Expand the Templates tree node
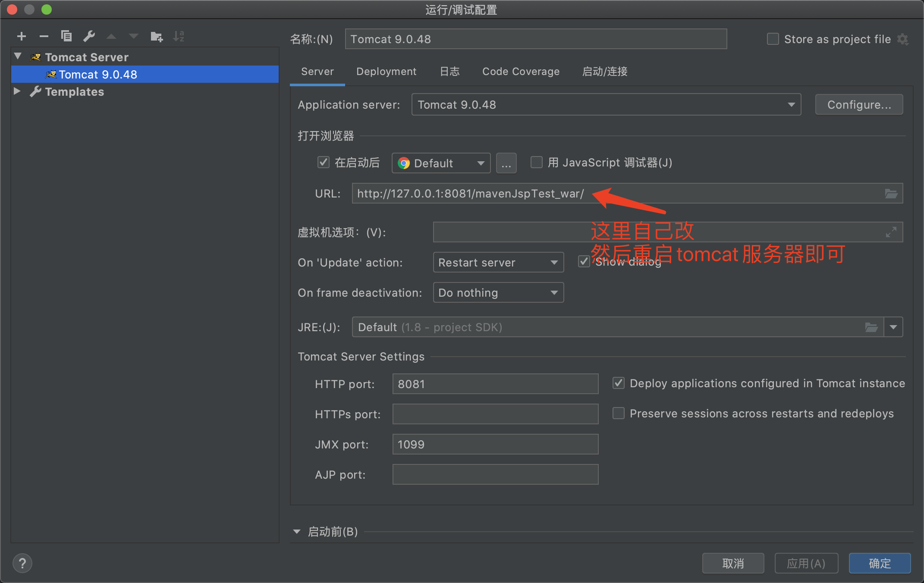This screenshot has width=924, height=583. point(17,91)
